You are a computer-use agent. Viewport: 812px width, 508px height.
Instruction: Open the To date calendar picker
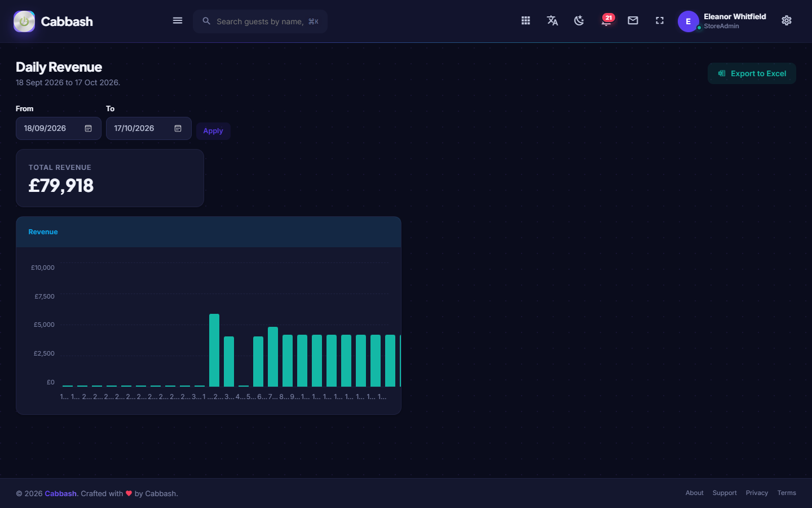[178, 129]
